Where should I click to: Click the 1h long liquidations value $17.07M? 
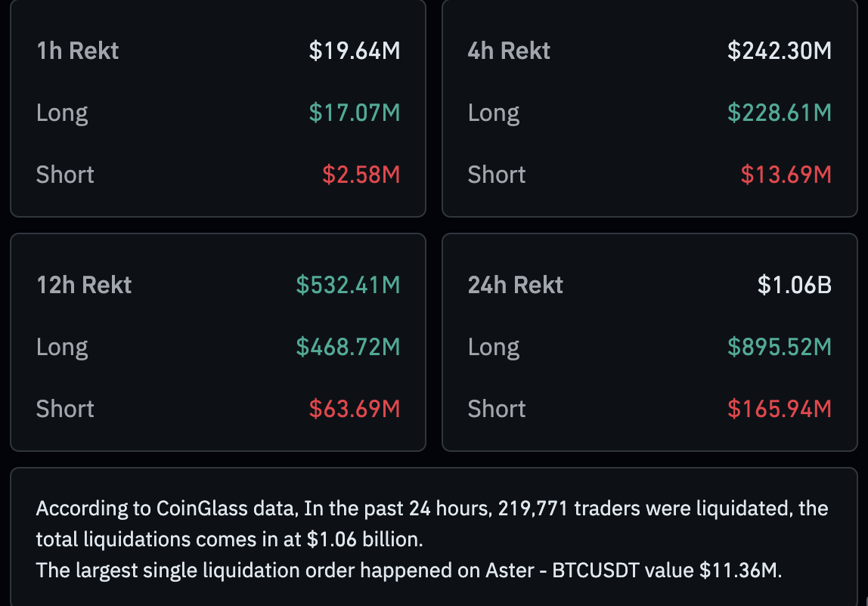[x=354, y=113]
